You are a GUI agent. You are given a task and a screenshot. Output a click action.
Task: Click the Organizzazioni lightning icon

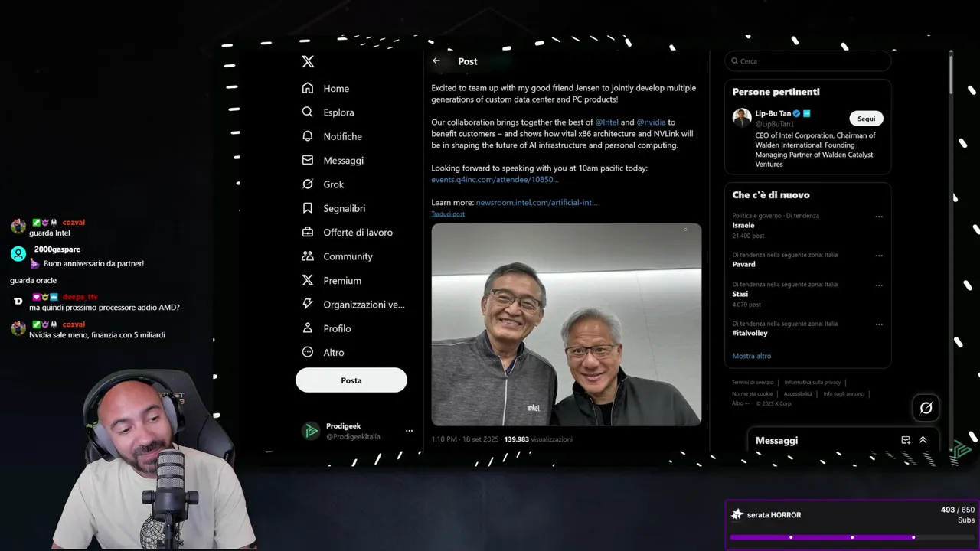tap(308, 304)
